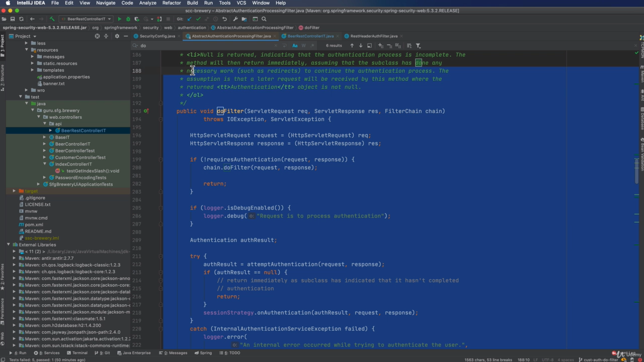
Task: Click the Git update project arrow
Action: (x=189, y=19)
